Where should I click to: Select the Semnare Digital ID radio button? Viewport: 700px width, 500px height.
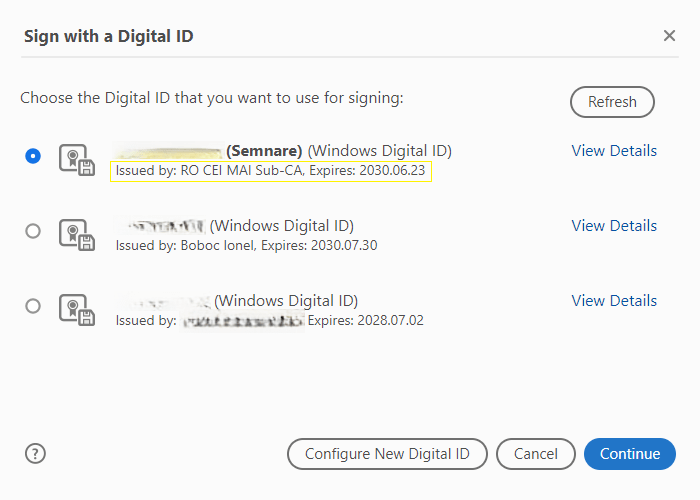33,156
